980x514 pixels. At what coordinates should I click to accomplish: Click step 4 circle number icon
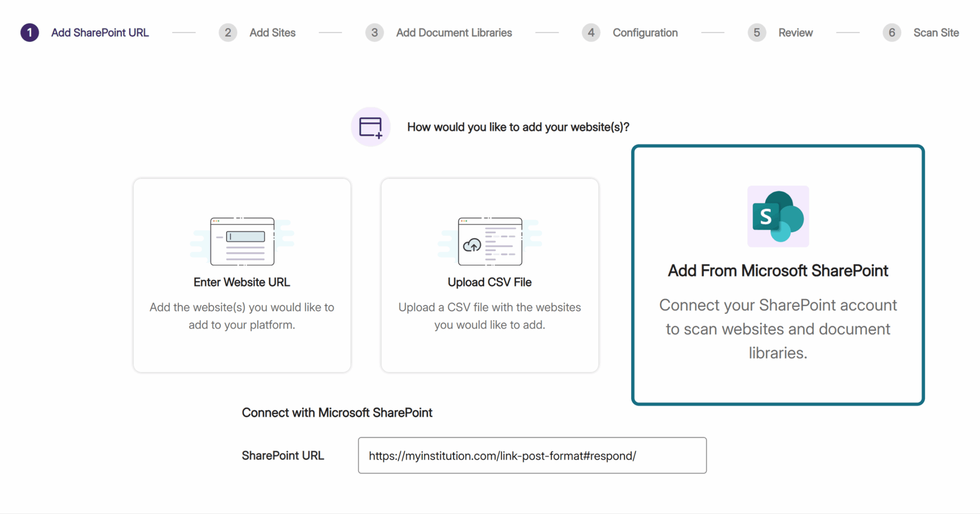[591, 33]
